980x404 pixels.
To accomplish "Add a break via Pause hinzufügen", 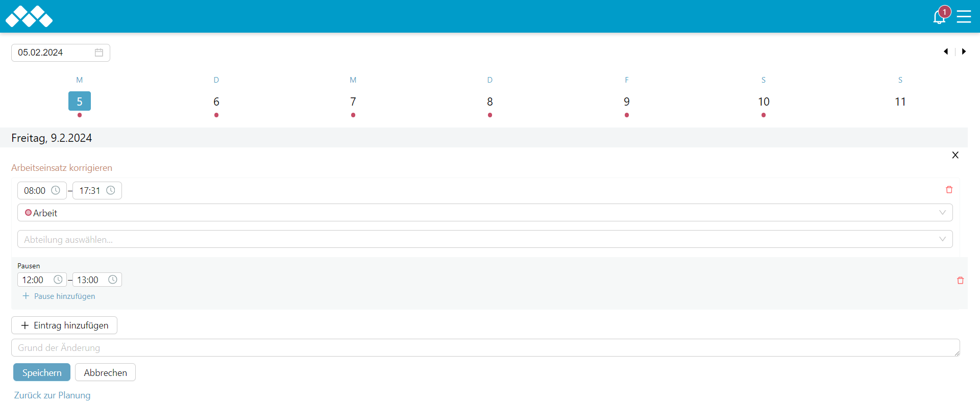I will tap(59, 296).
